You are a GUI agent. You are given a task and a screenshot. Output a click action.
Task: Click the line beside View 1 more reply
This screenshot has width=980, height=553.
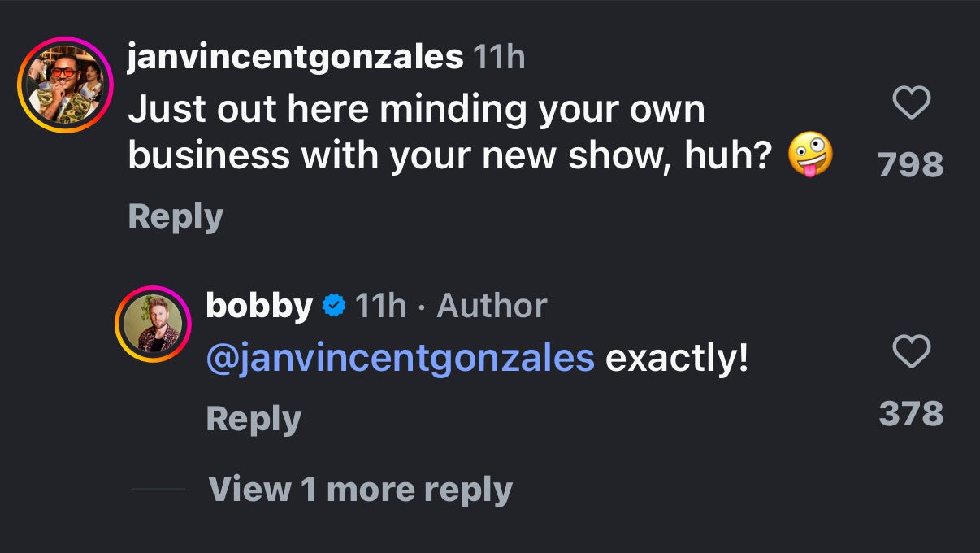158,490
